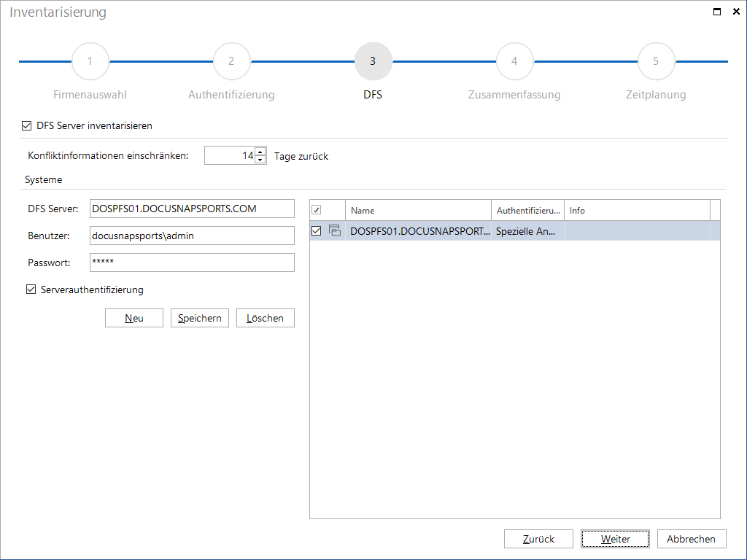Click the Neu button
Viewport: 747px width, 560px height.
[134, 318]
